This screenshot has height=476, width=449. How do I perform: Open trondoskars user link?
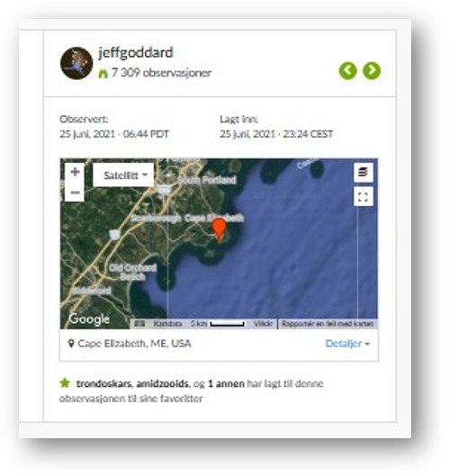point(103,383)
